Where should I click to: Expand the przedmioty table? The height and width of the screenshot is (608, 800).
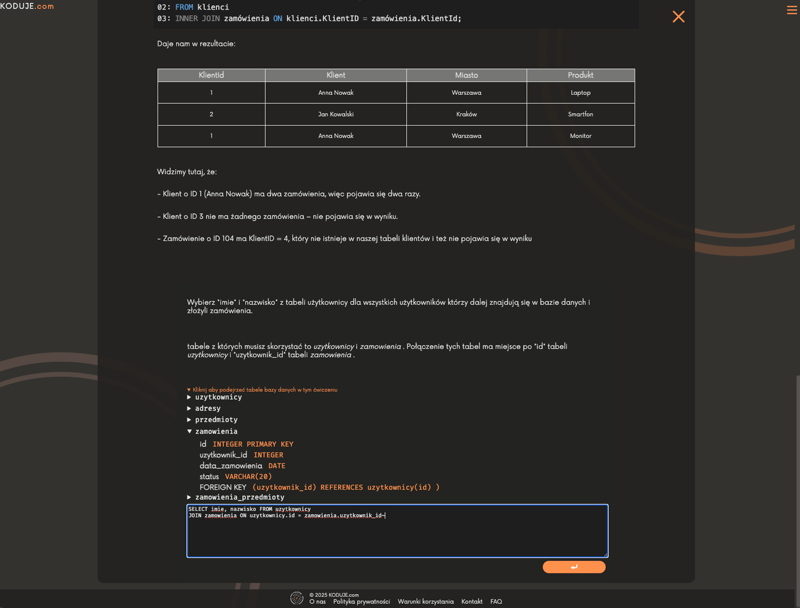(215, 420)
